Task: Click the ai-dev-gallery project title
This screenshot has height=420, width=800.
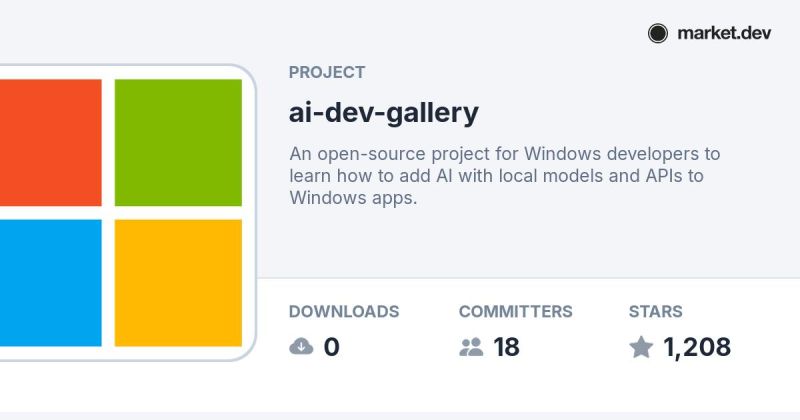Action: (x=384, y=113)
